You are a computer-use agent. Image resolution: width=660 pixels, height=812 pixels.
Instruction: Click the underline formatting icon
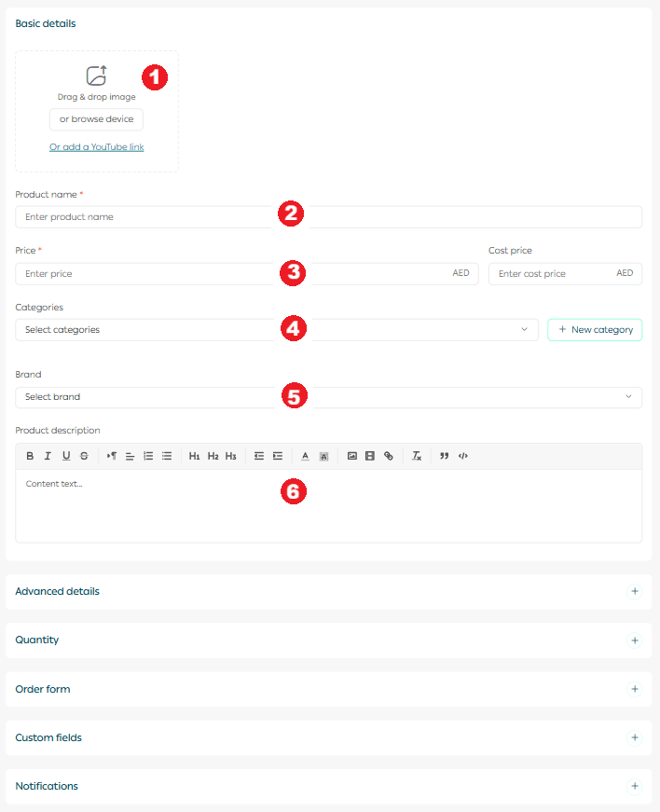(x=66, y=456)
